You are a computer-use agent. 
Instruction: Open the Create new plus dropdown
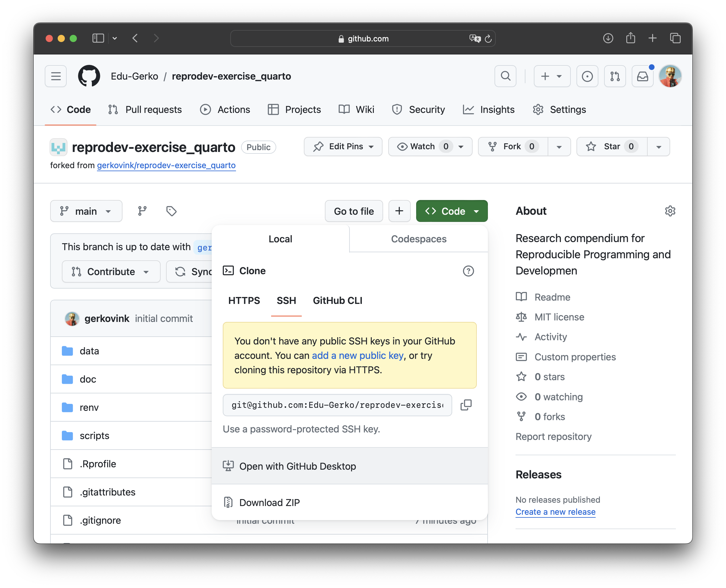(x=552, y=76)
